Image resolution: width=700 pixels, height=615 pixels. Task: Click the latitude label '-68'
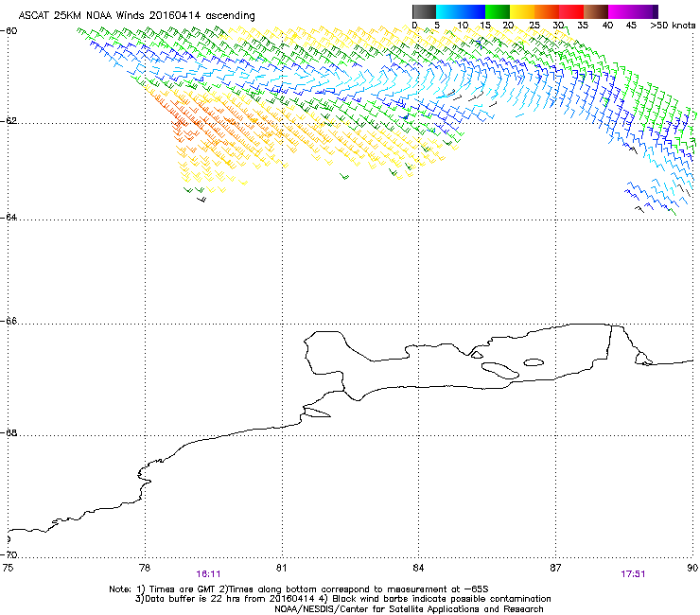coord(9,432)
